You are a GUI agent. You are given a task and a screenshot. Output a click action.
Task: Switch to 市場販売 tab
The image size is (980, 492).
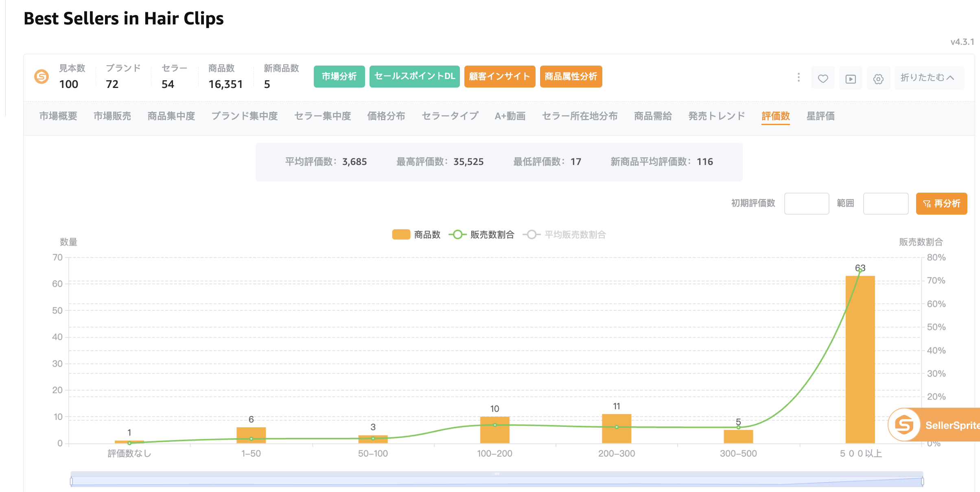click(x=112, y=116)
